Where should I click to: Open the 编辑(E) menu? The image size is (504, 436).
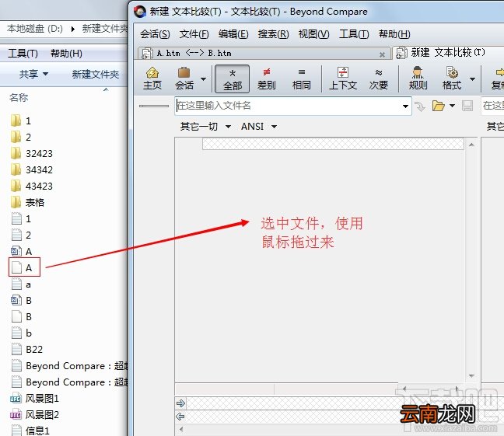[233, 34]
